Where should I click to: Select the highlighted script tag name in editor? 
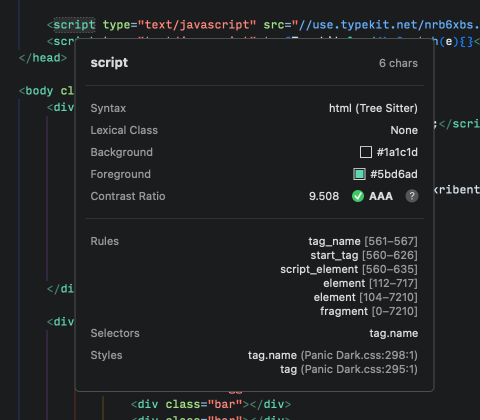click(74, 25)
